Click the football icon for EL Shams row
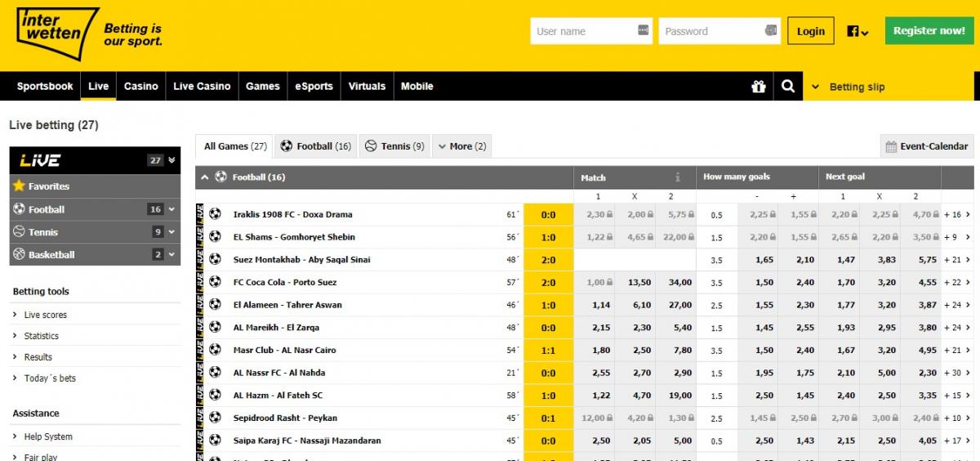This screenshot has width=980, height=461. pos(215,237)
